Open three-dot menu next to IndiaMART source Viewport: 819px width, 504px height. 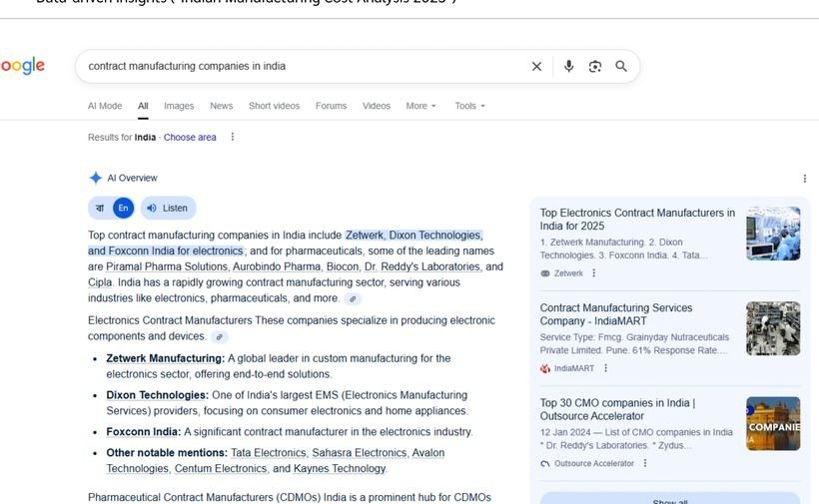605,368
